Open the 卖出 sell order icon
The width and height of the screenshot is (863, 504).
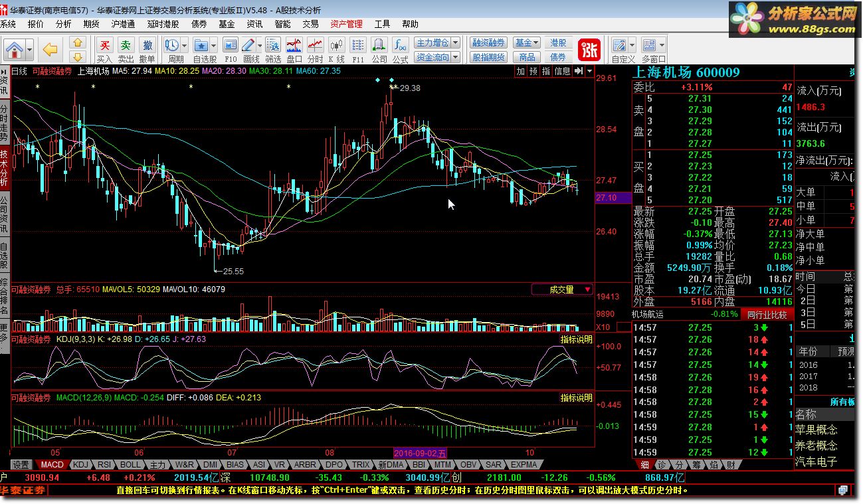tap(126, 45)
